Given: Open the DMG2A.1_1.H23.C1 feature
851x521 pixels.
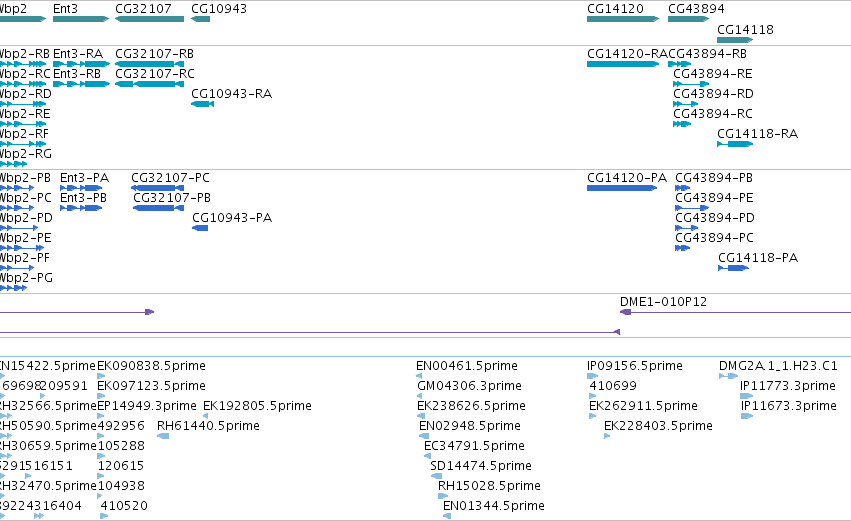Looking at the screenshot, I should click(729, 376).
